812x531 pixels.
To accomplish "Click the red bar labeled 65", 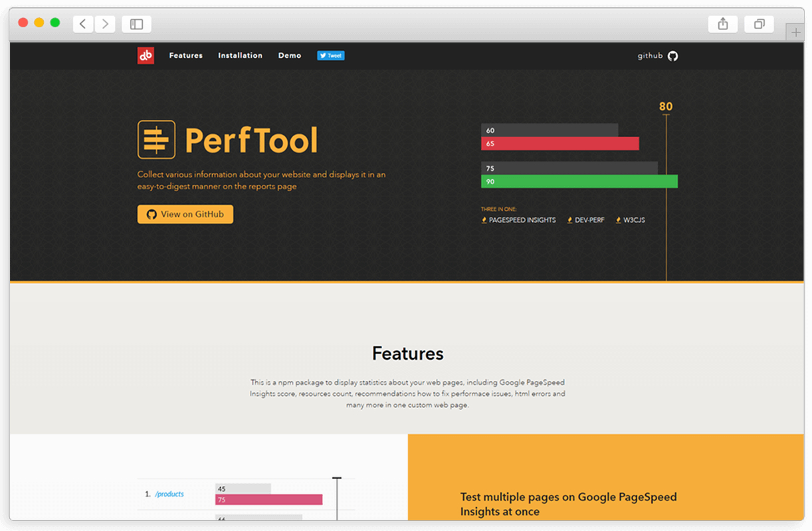I will tap(560, 144).
